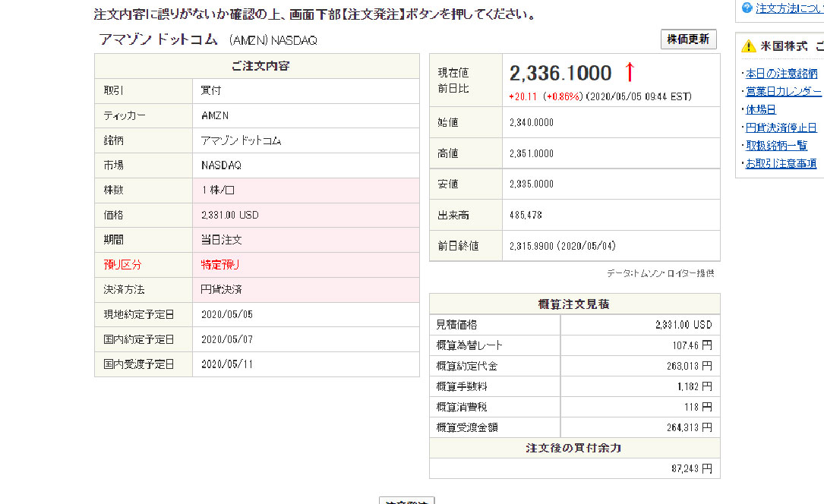Click the 概算受渡金額 label
824x504 pixels.
(466, 427)
